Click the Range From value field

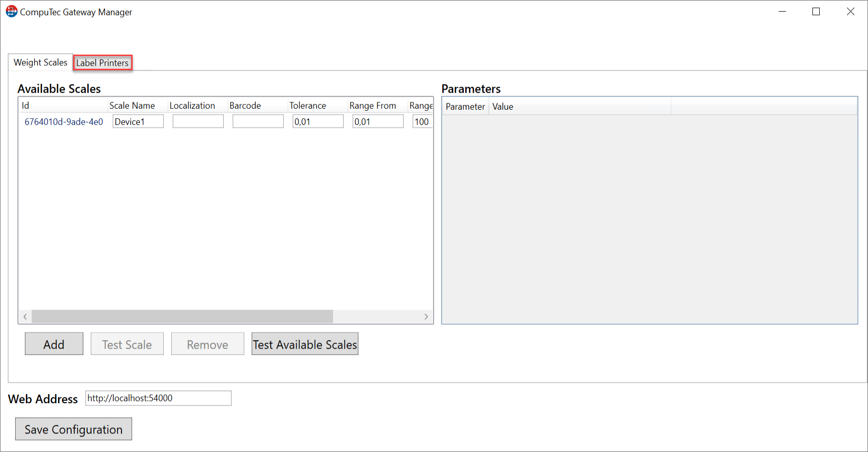378,121
